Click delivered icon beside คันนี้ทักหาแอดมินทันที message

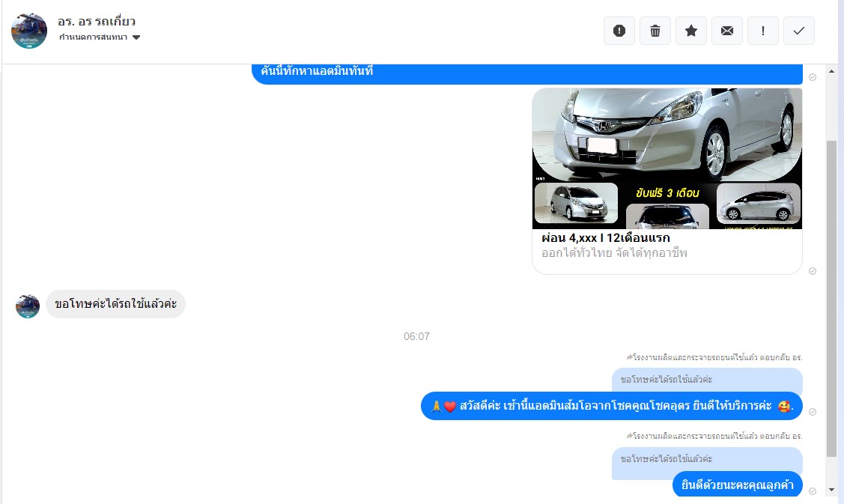click(813, 77)
